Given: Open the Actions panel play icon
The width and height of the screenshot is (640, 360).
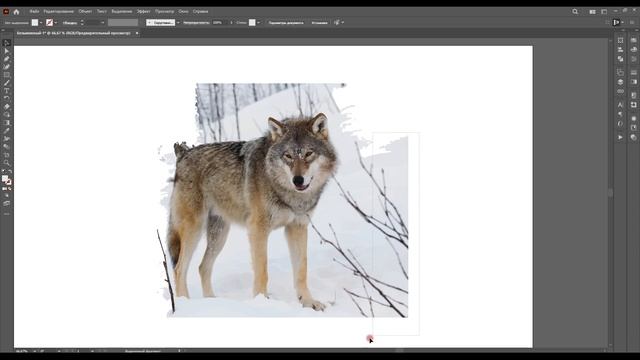Looking at the screenshot, I should point(620,138).
